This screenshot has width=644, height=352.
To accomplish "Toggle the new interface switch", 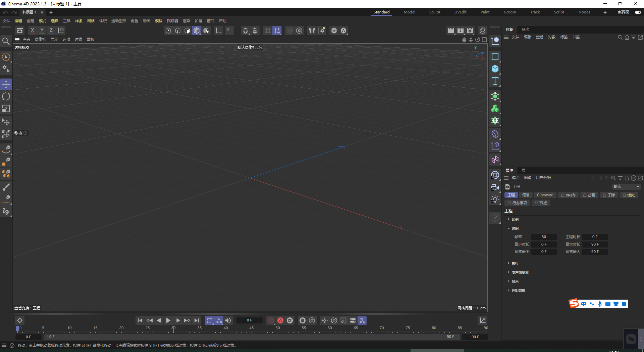I will click(638, 12).
